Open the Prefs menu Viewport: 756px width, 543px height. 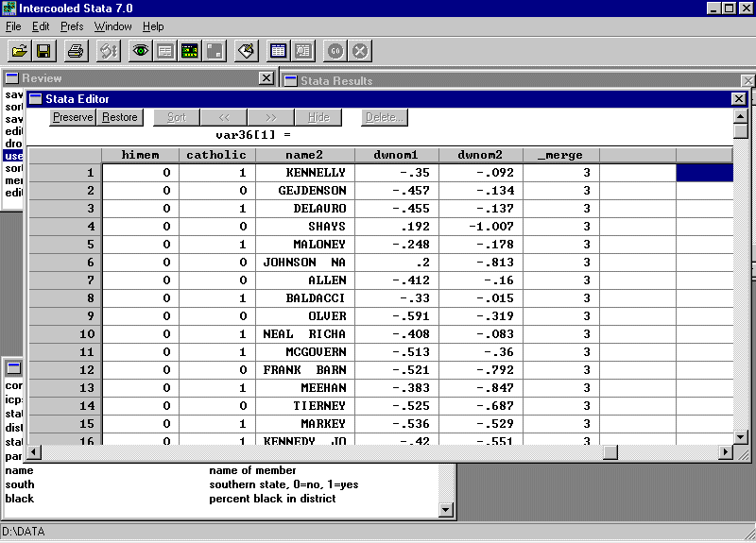pos(72,26)
